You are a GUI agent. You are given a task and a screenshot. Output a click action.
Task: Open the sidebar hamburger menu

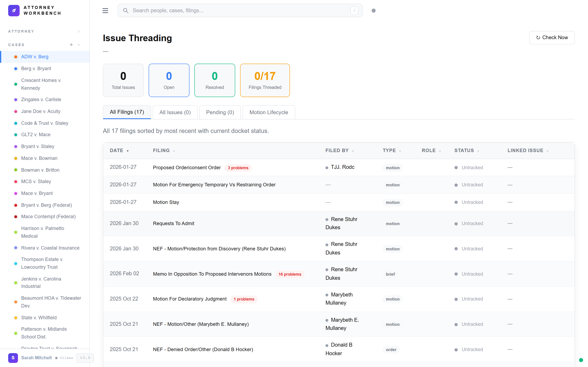click(x=105, y=10)
